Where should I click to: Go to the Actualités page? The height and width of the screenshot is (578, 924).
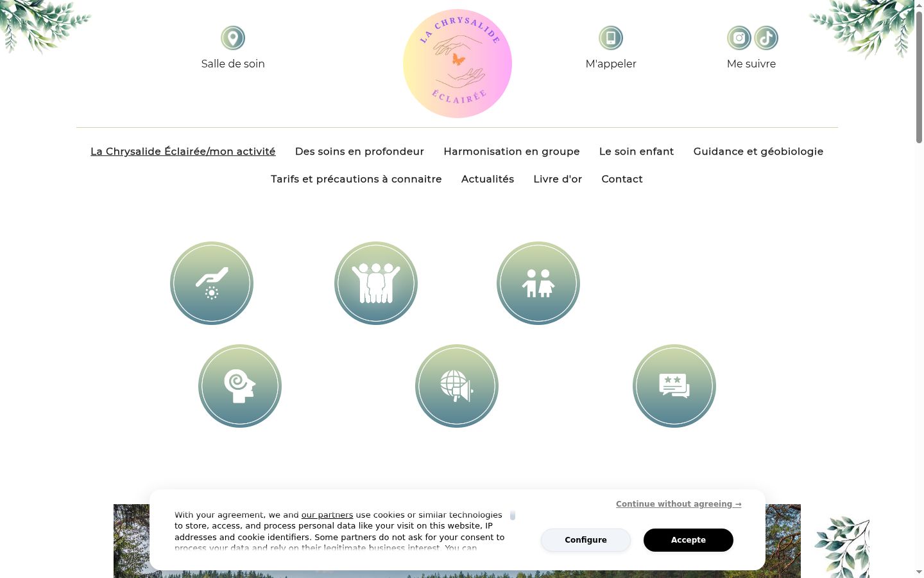(x=488, y=179)
